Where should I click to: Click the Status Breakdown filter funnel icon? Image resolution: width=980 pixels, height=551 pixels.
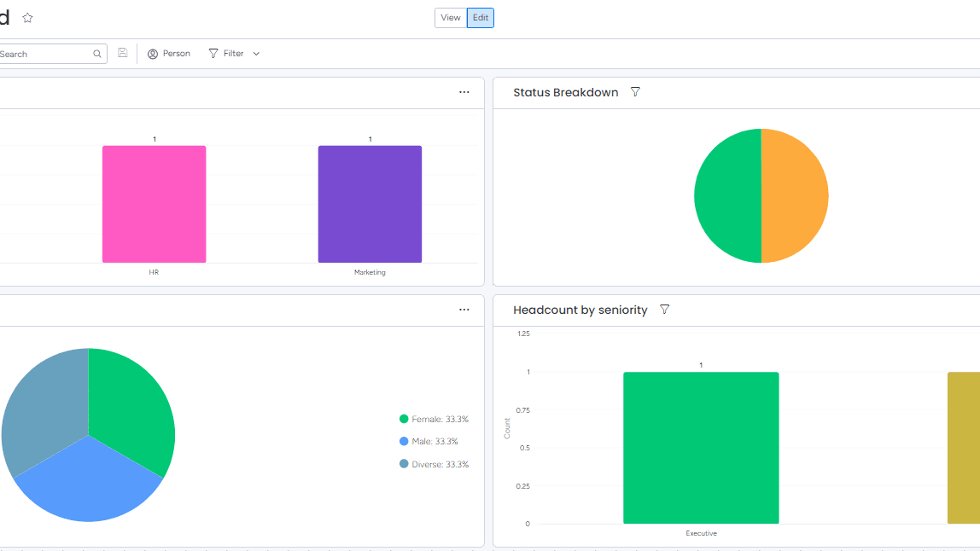coord(635,92)
